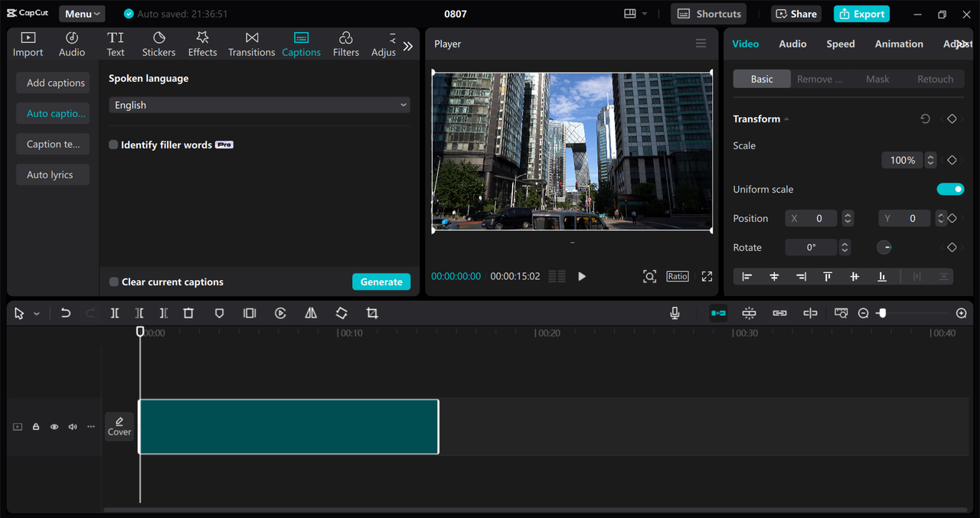This screenshot has width=980, height=518.
Task: Click the Share button
Action: [x=796, y=14]
